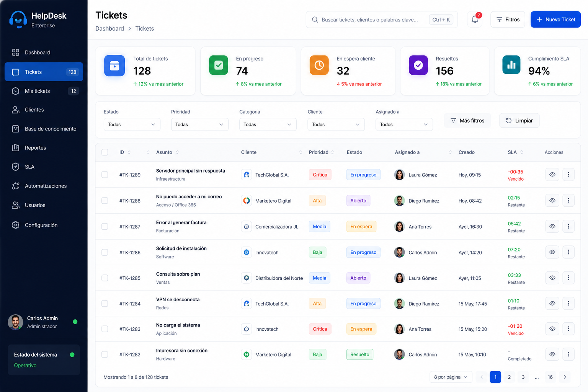The height and width of the screenshot is (392, 588).
Task: Open Automatizaciones in the sidebar
Action: coord(44,186)
